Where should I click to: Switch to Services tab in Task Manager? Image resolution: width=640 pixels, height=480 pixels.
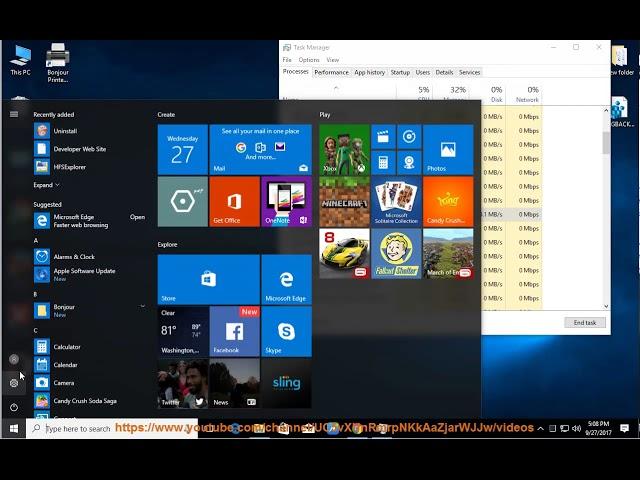pos(469,72)
